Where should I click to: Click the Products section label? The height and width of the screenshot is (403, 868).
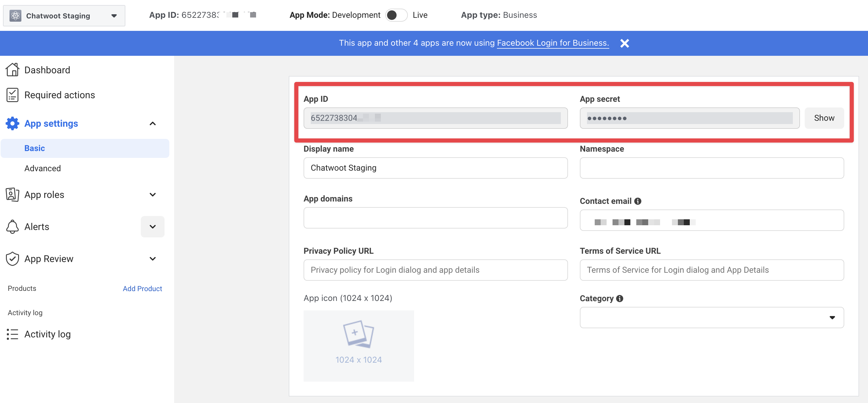22,288
